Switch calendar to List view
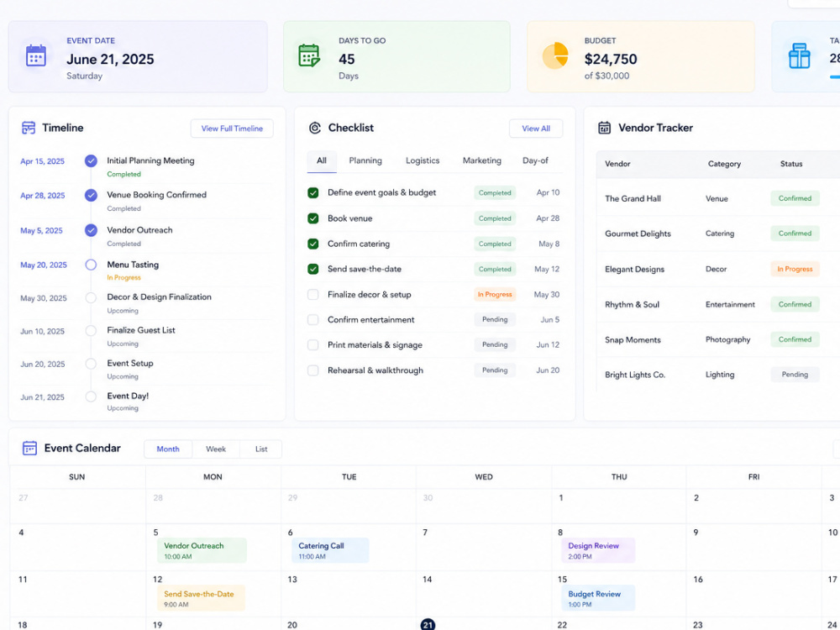The image size is (840, 630). tap(261, 449)
